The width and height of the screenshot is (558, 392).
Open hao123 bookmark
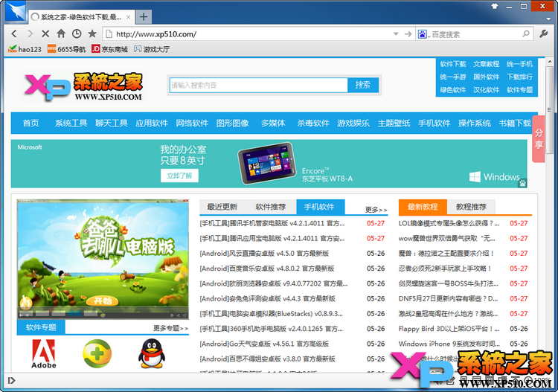[x=25, y=49]
